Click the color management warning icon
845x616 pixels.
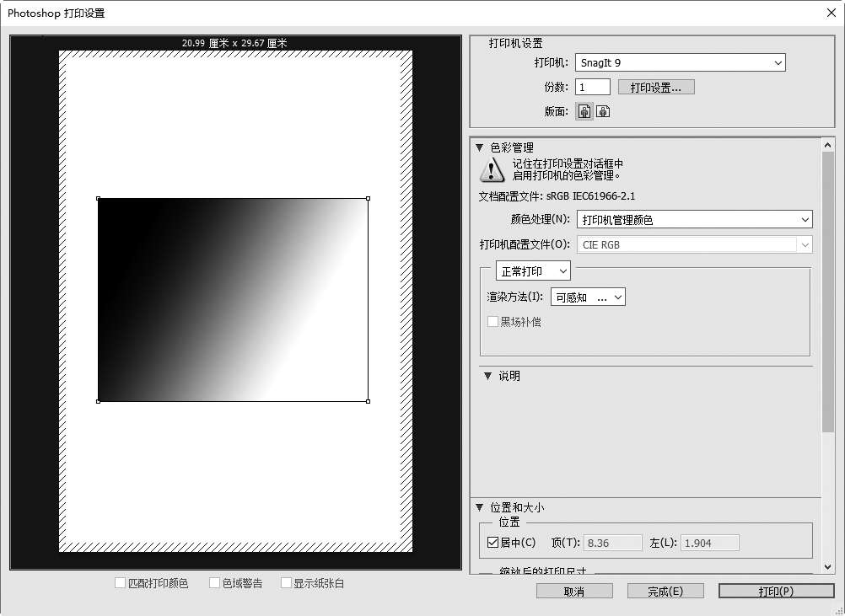tap(492, 170)
